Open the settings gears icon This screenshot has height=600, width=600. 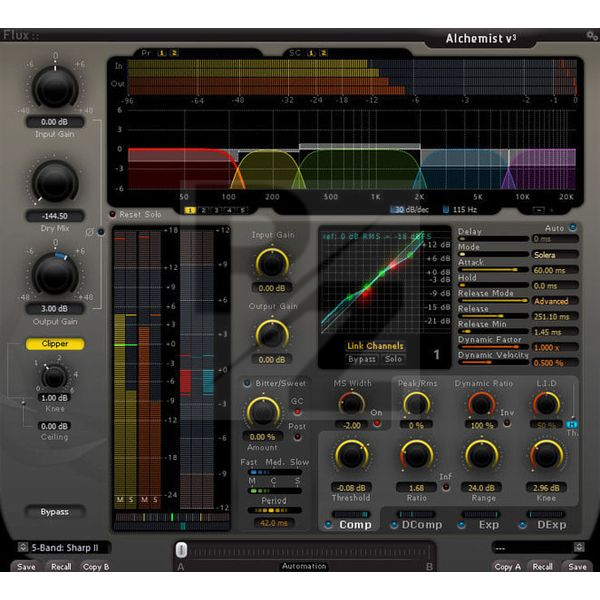(x=592, y=36)
